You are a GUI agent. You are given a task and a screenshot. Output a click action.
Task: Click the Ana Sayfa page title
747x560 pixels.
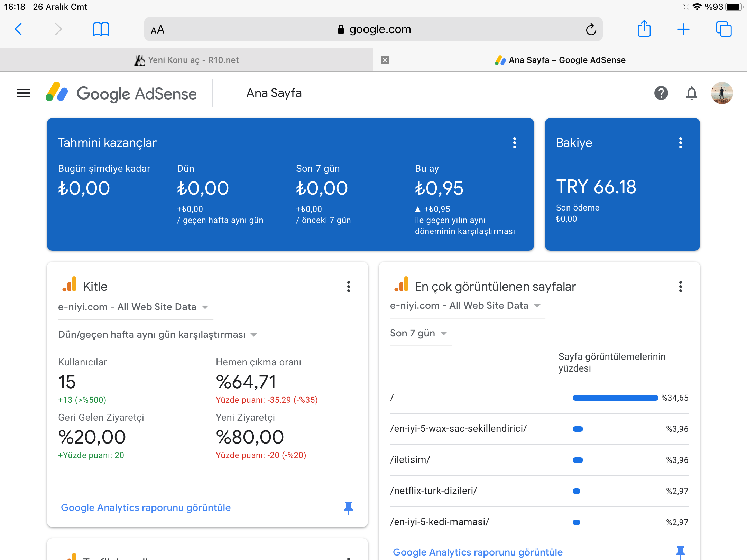(x=274, y=93)
